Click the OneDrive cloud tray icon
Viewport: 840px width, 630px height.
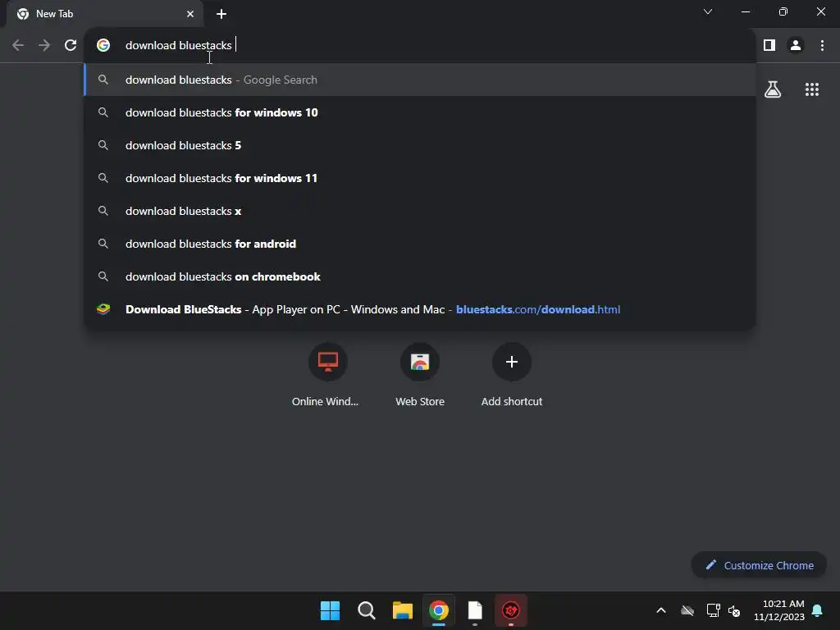coord(687,610)
